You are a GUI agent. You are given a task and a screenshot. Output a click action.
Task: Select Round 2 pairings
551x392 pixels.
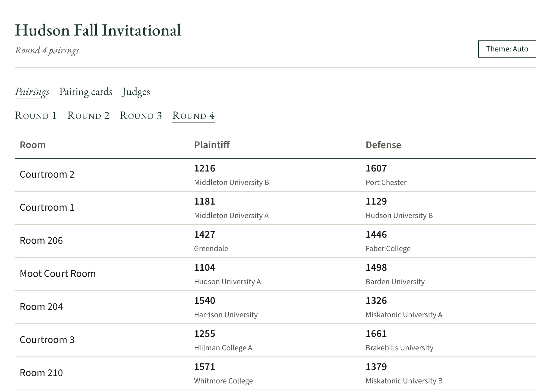pos(88,115)
